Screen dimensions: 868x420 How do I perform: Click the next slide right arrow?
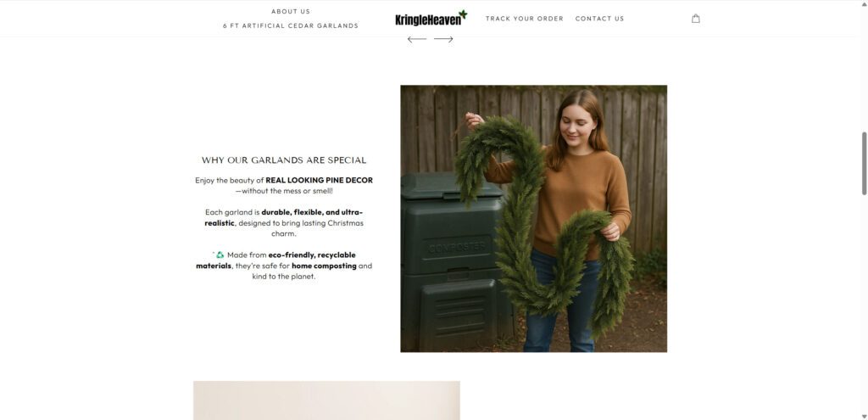pyautogui.click(x=443, y=39)
